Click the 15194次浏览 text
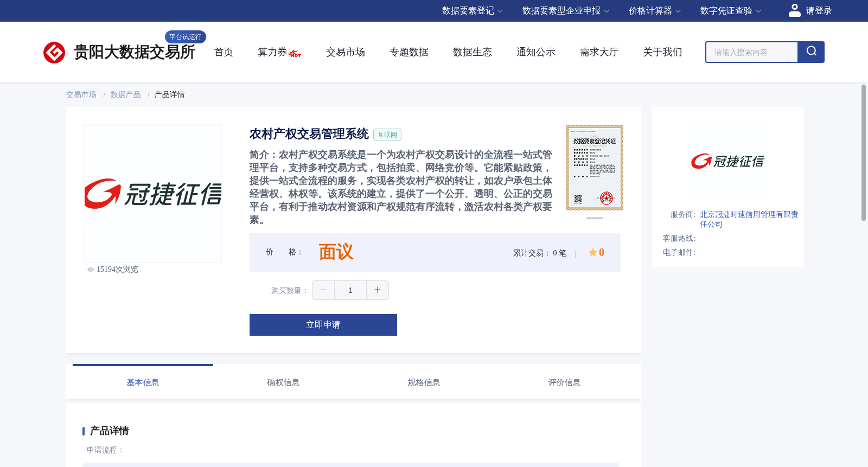This screenshot has width=868, height=467. [117, 270]
